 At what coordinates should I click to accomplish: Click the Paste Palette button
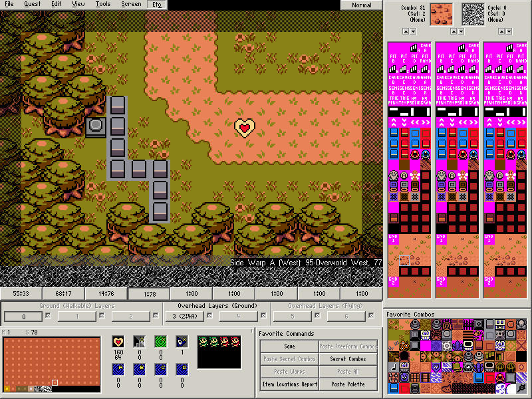pos(348,384)
